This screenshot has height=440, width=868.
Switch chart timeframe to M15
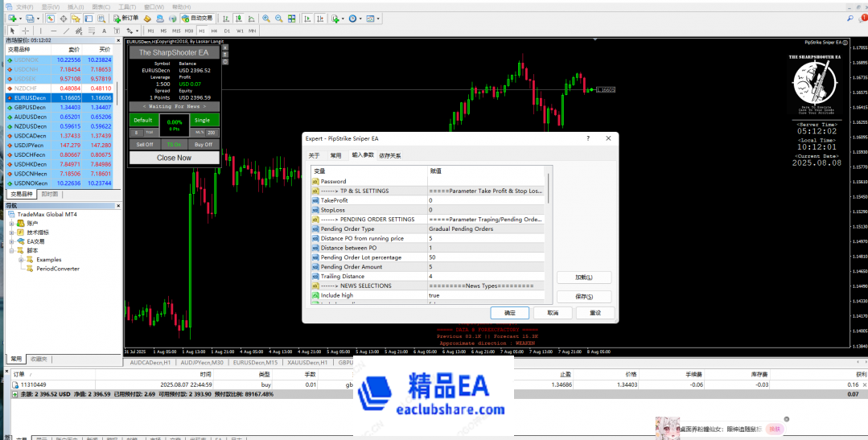click(x=176, y=31)
